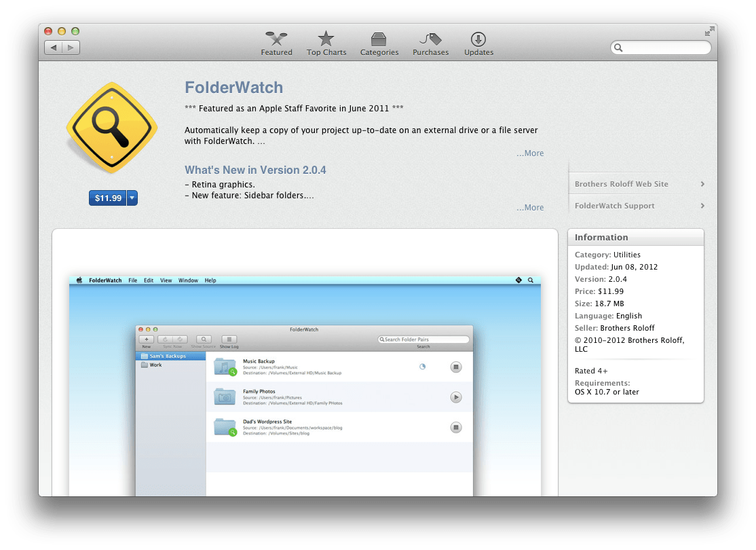Click Show Source magnifier in screenshot
Screen dimensions: 756x550
(204, 340)
